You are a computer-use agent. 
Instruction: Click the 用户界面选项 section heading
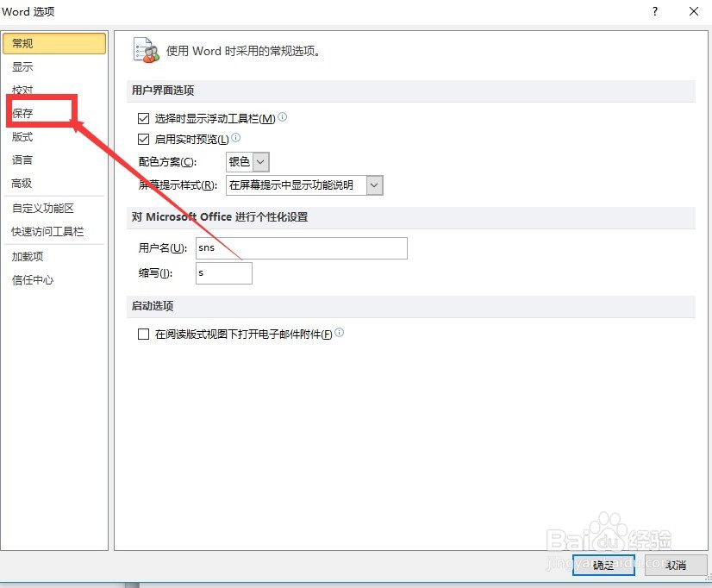coord(163,91)
